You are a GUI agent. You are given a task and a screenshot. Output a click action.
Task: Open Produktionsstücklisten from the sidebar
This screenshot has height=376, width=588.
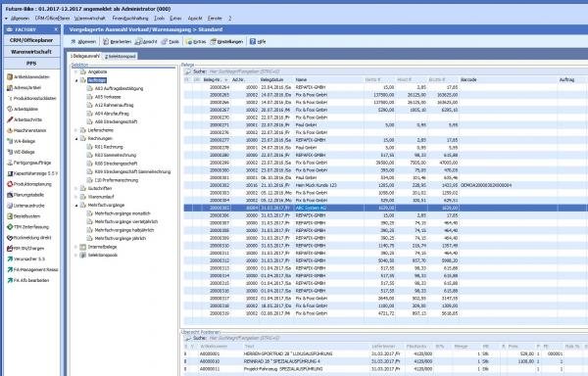click(x=31, y=98)
